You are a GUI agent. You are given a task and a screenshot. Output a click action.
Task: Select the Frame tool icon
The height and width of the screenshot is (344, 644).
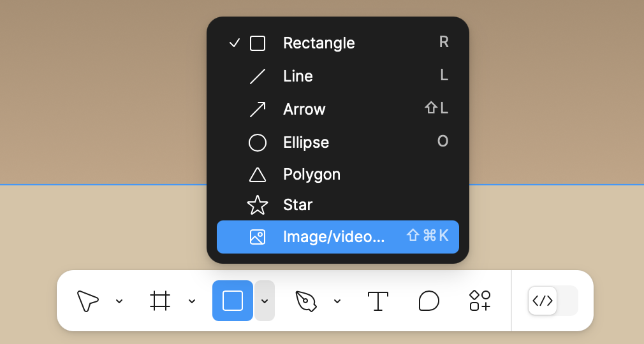[x=160, y=301]
